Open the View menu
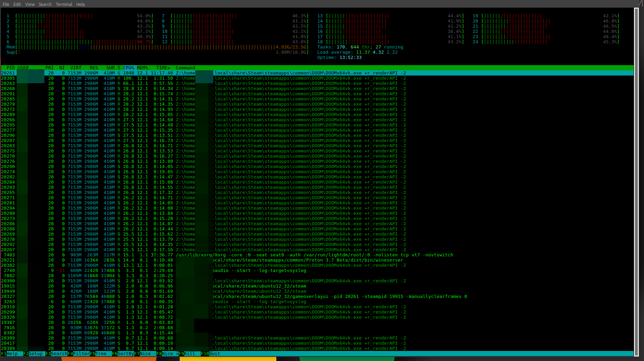 point(30,4)
